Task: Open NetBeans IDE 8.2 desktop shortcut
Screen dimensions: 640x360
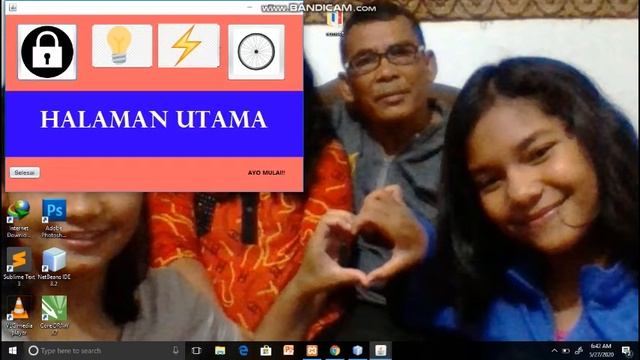Action: click(54, 267)
